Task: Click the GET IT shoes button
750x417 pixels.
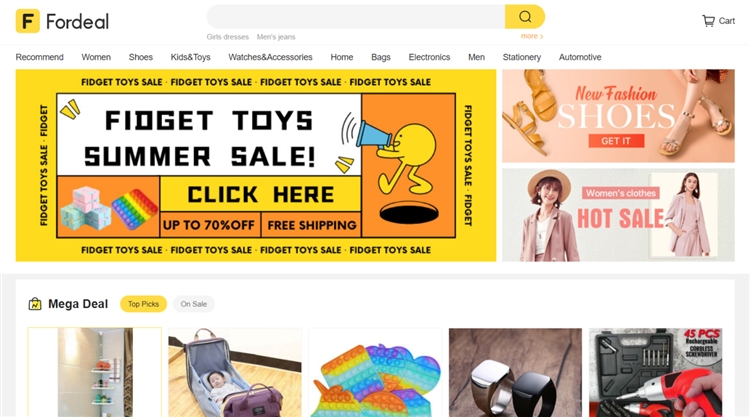Action: tap(616, 141)
